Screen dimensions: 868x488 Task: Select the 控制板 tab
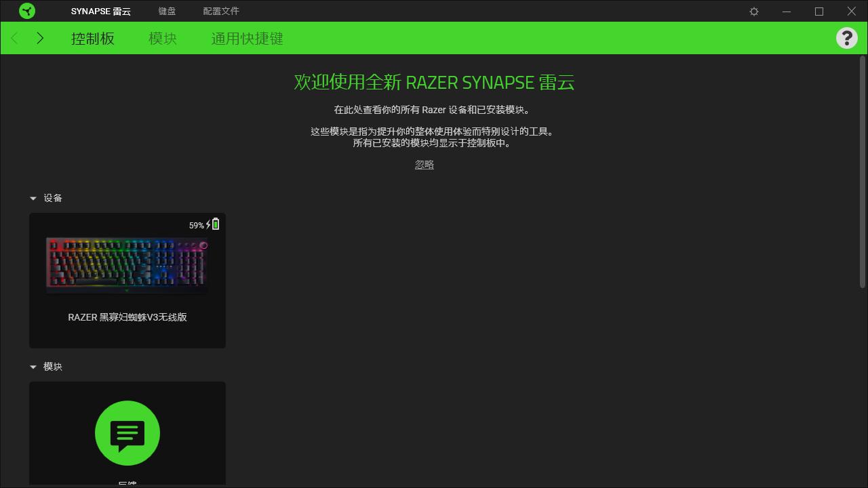pyautogui.click(x=92, y=38)
